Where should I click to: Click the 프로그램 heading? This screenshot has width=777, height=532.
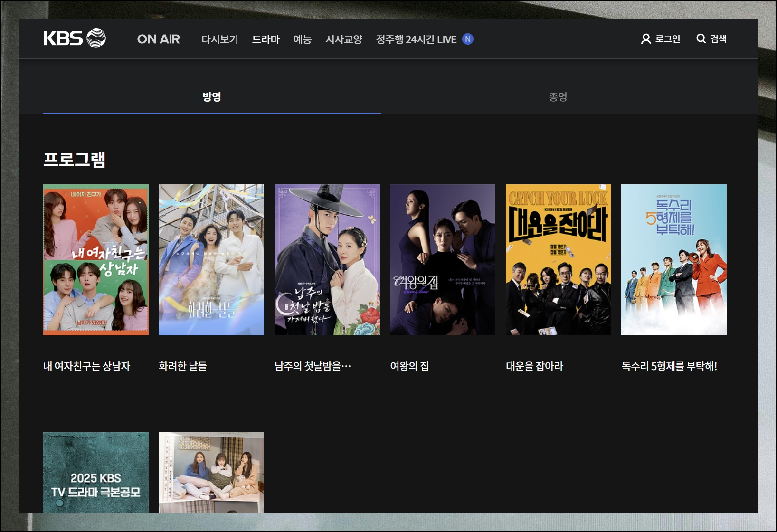click(x=74, y=160)
